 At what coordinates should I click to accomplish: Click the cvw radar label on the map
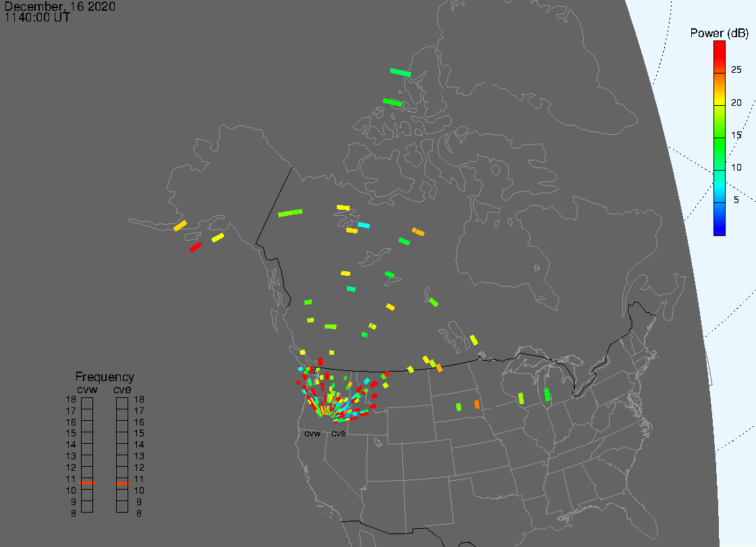313,434
